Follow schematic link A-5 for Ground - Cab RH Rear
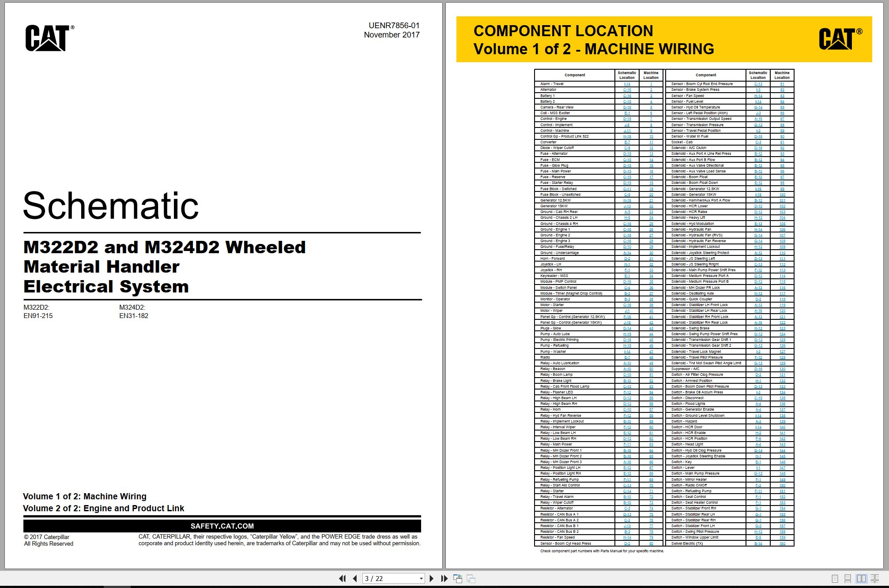The width and height of the screenshot is (889, 588). (x=627, y=212)
